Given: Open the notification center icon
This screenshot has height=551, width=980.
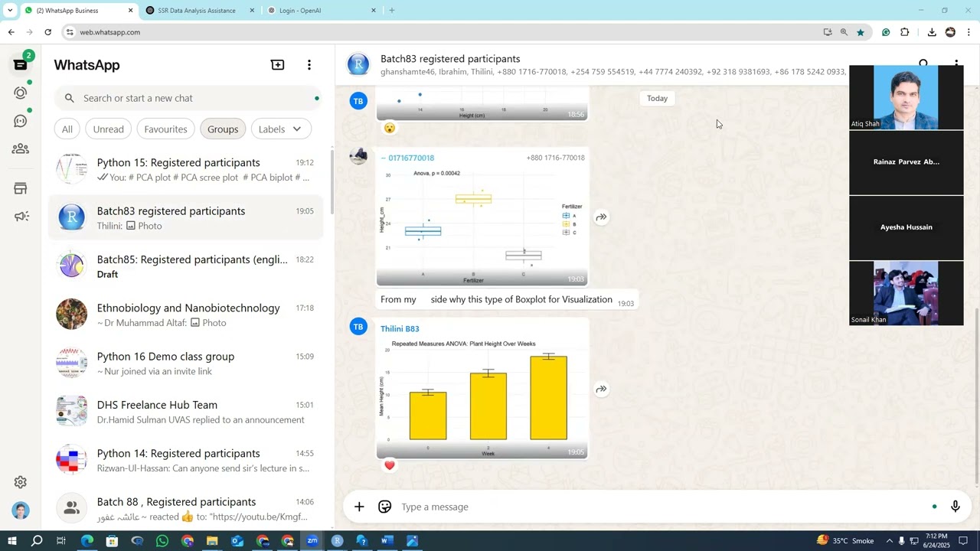Looking at the screenshot, I should point(963,541).
